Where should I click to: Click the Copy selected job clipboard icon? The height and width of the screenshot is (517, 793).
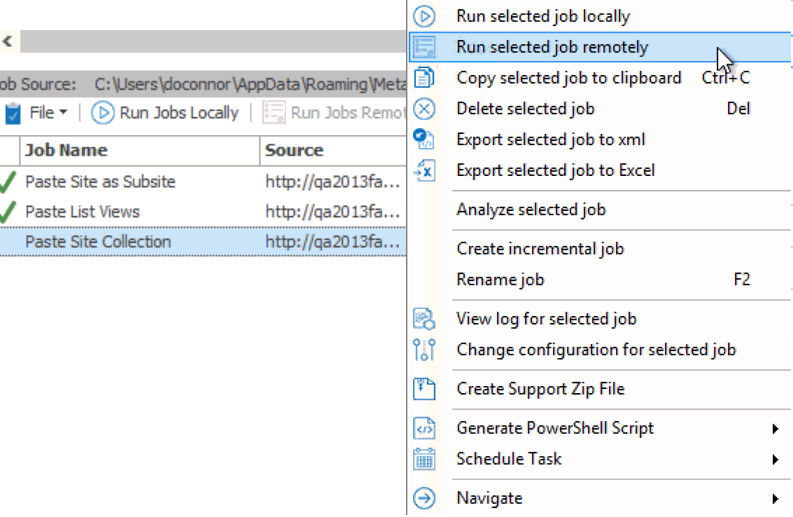tap(424, 78)
